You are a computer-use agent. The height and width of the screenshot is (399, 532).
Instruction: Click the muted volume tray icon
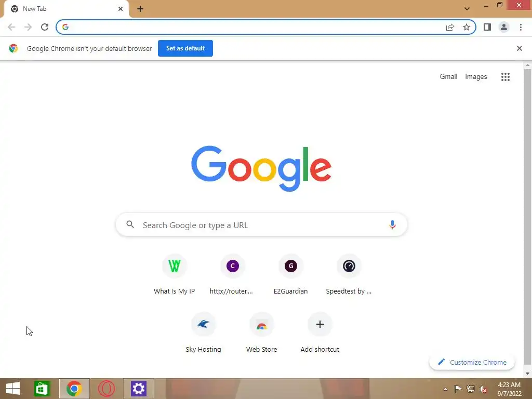point(483,389)
